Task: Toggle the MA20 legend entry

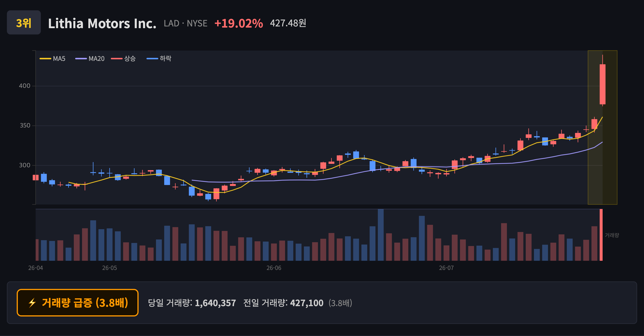Action: click(90, 59)
